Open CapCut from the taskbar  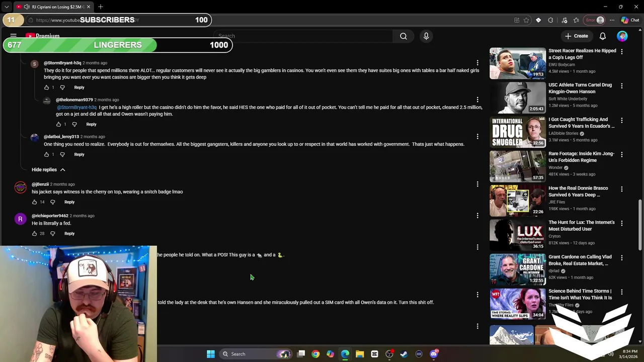374,354
